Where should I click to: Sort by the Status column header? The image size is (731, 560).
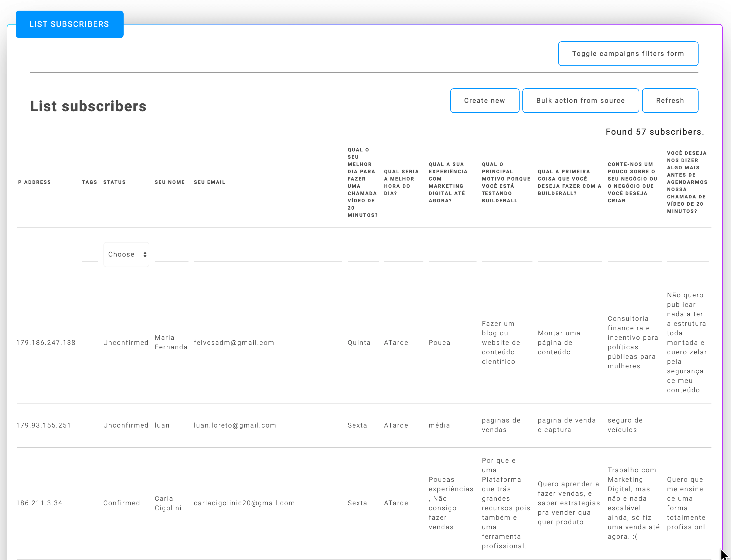pos(114,182)
